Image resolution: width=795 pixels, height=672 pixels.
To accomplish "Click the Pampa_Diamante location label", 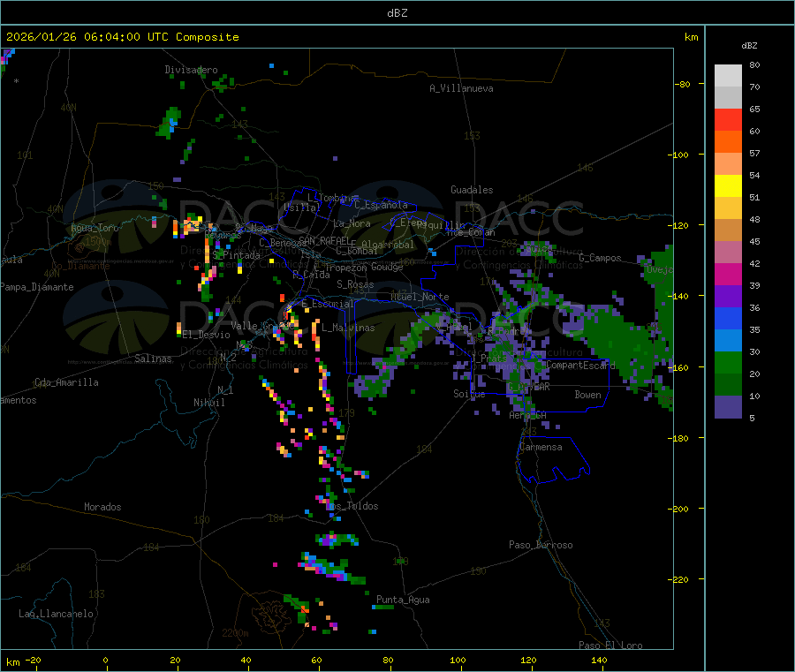I will click(37, 287).
